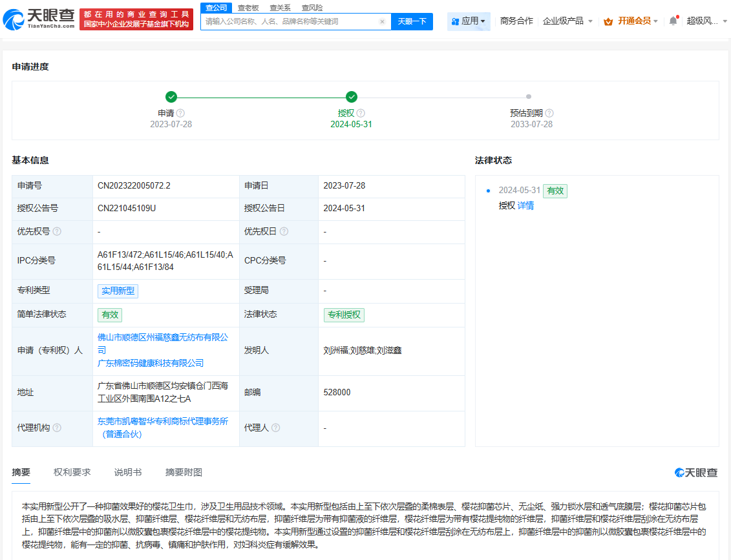Switch to the 权利要求 tab
The width and height of the screenshot is (731, 560).
(72, 472)
